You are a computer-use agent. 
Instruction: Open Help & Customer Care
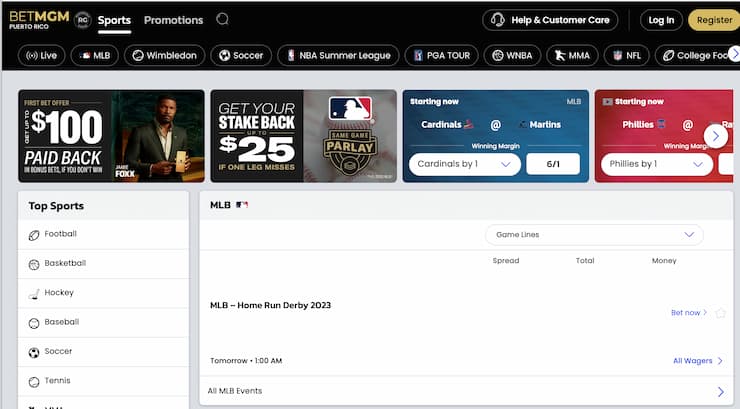click(550, 20)
